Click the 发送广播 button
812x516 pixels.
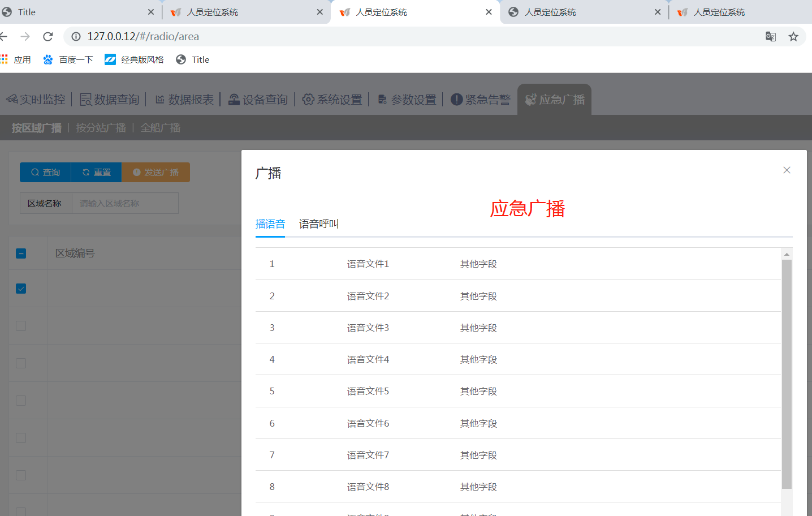coord(156,173)
